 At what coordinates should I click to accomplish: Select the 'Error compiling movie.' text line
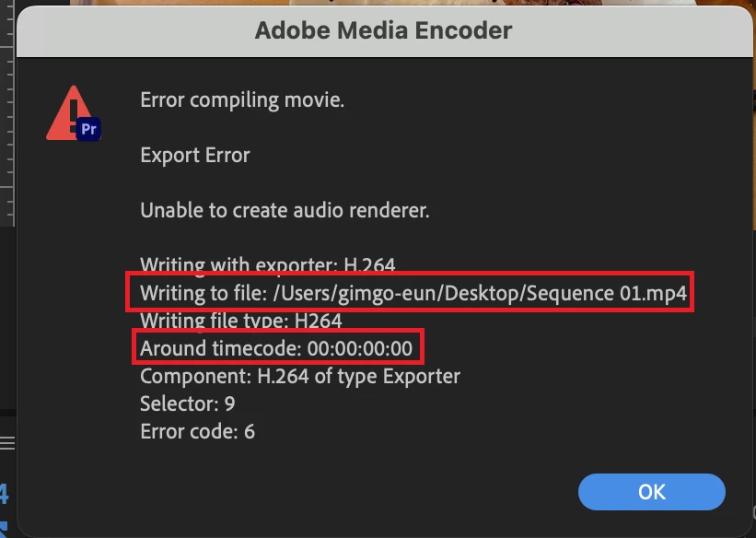(x=242, y=100)
